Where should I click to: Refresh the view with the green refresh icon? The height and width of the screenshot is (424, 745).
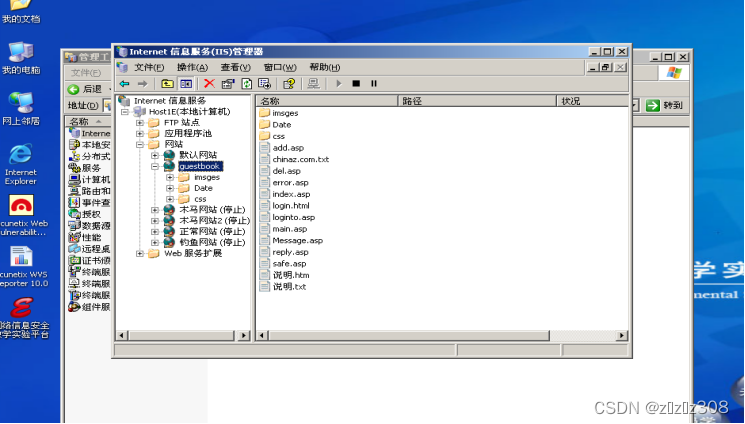click(247, 84)
